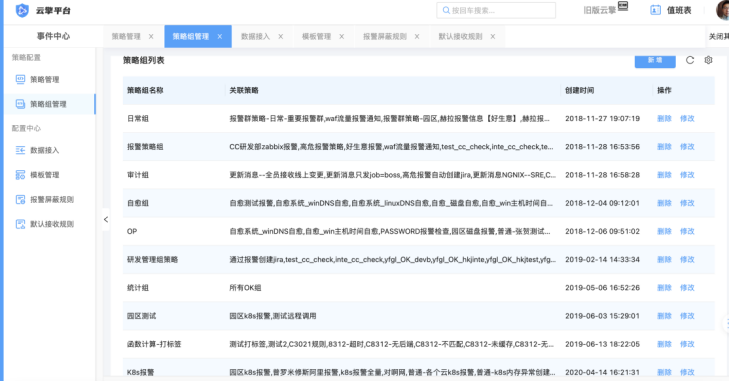This screenshot has height=381, width=730.
Task: Focus the 按回车搜索 search field
Action: [496, 10]
